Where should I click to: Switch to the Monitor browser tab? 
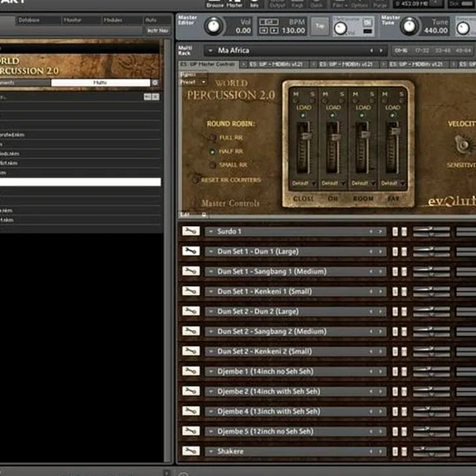(81, 20)
